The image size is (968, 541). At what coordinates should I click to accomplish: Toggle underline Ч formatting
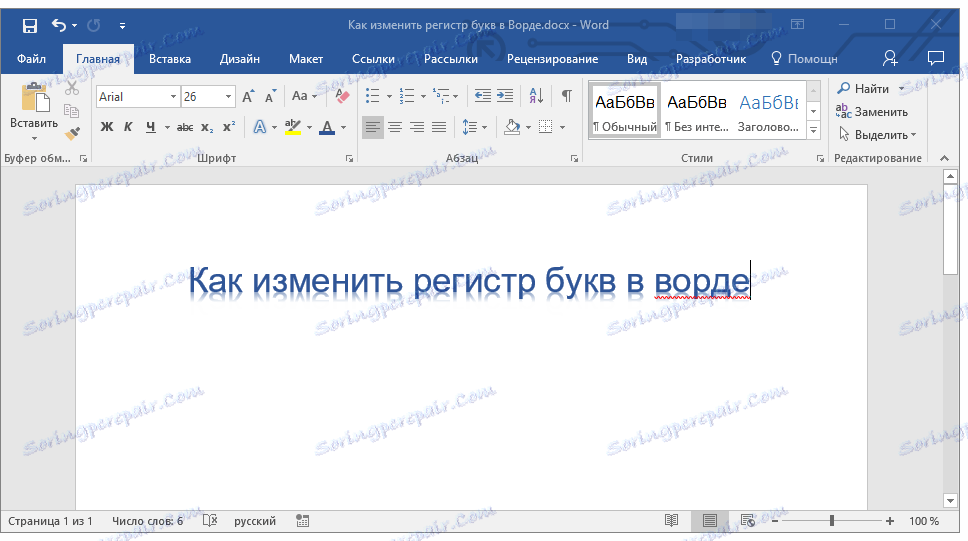[151, 127]
